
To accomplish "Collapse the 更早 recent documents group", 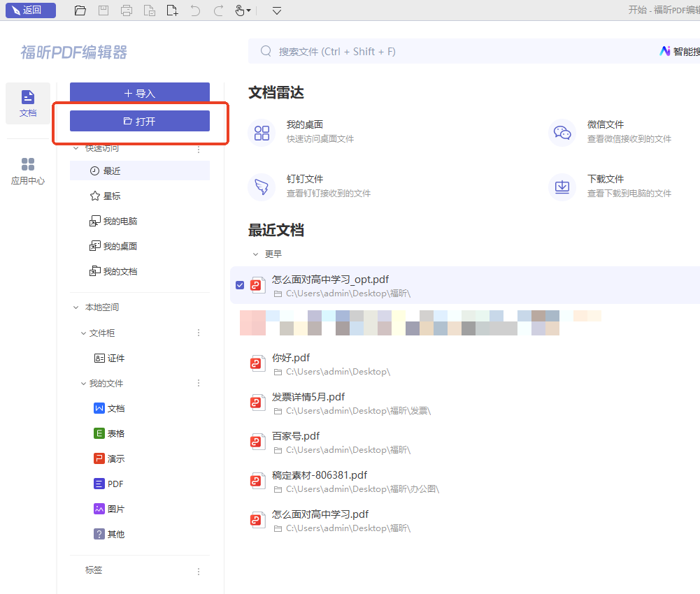I will [256, 254].
